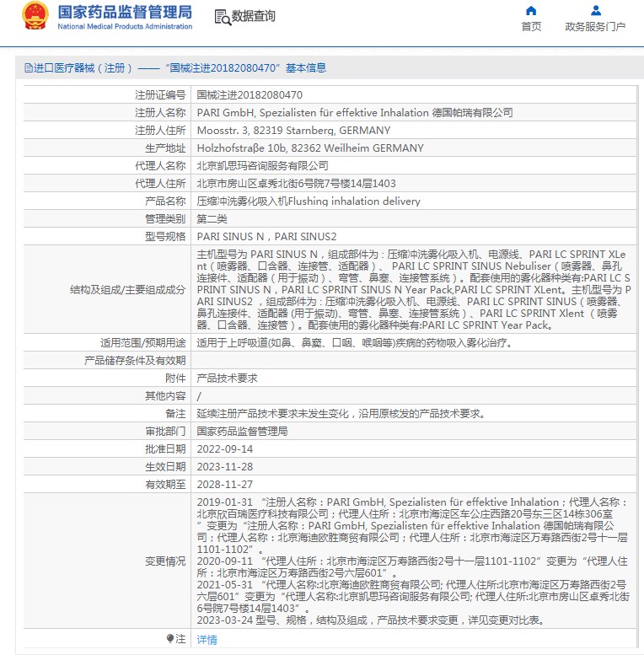Screen dimensions: 644x655
Task: Select production address Holzhofstraße 10b Weilheim
Action: point(310,148)
